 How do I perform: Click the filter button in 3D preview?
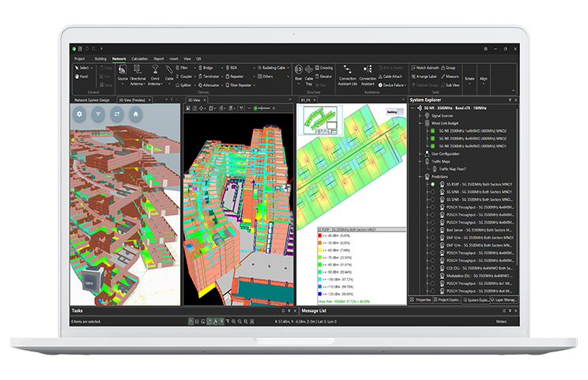pyautogui.click(x=98, y=114)
